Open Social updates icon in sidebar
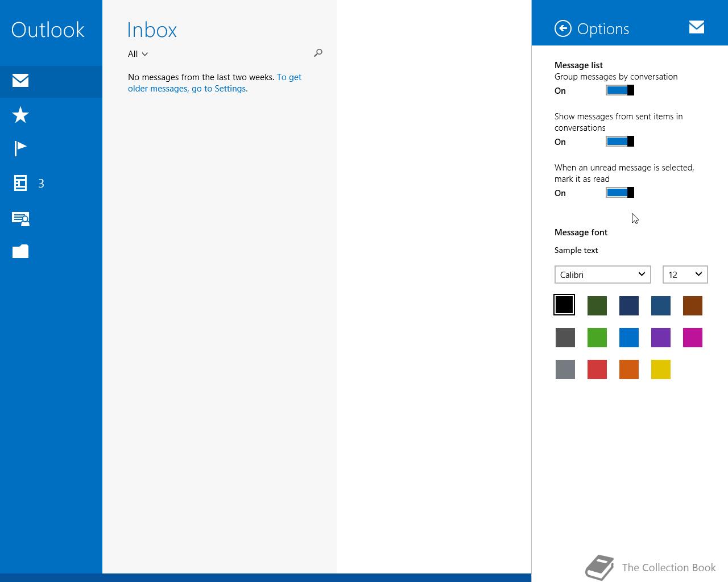Image resolution: width=728 pixels, height=582 pixels. pyautogui.click(x=21, y=219)
